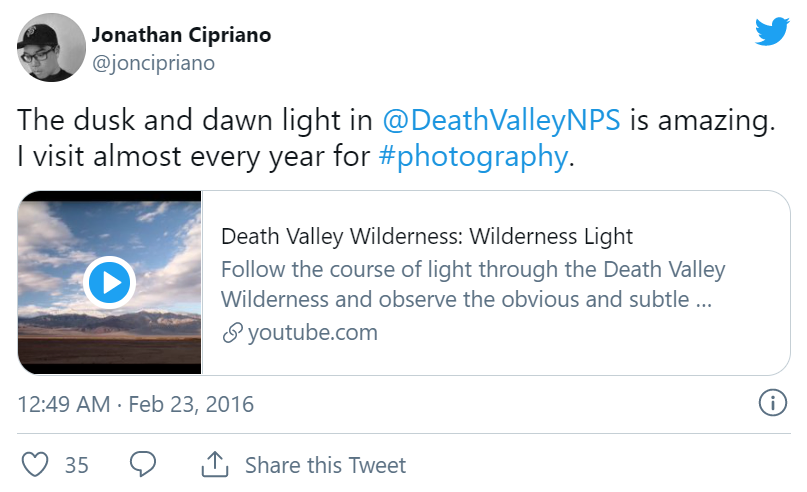This screenshot has height=492, width=807.
Task: Click the chain link icon beside youtube.com
Action: (x=232, y=333)
